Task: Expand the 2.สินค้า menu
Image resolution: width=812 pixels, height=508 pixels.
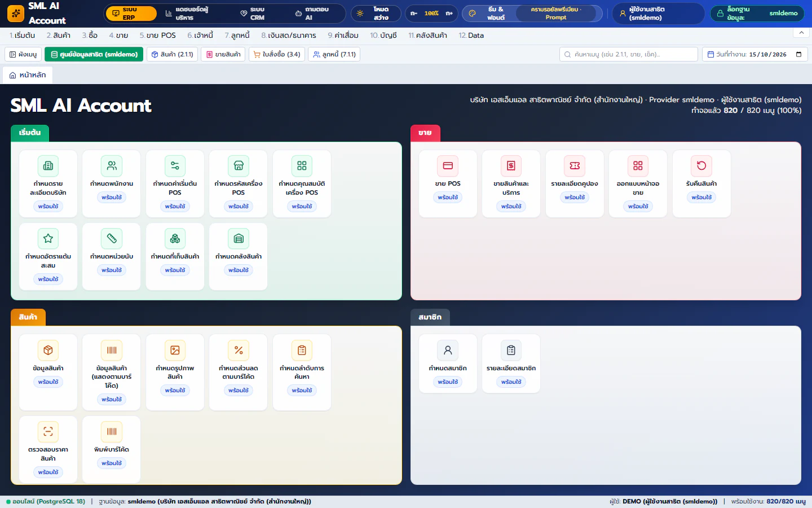Action: click(59, 35)
